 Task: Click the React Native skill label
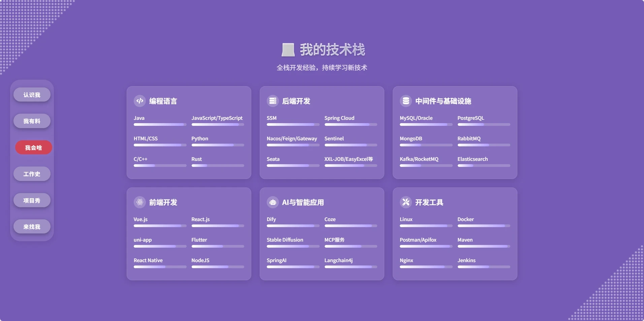pyautogui.click(x=148, y=260)
